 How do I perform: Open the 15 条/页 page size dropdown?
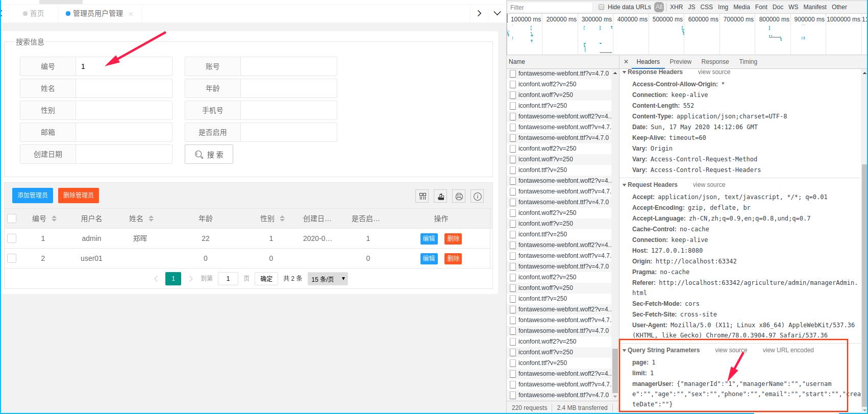(328, 279)
